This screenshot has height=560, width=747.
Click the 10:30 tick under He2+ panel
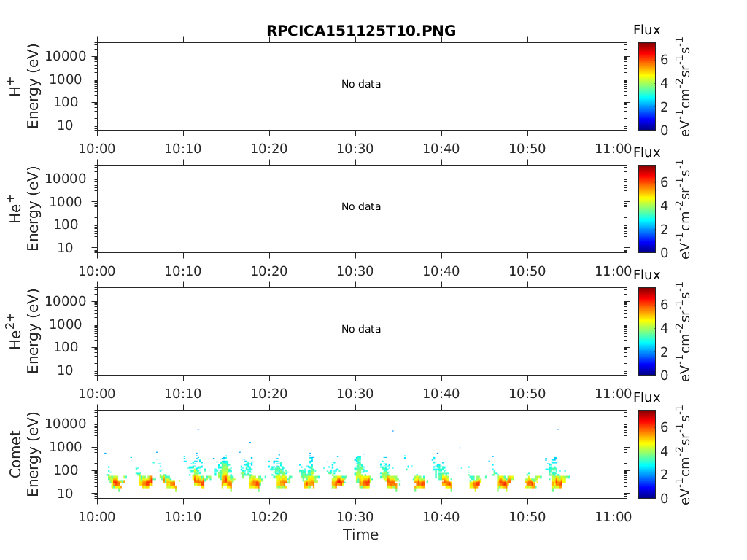tap(355, 394)
